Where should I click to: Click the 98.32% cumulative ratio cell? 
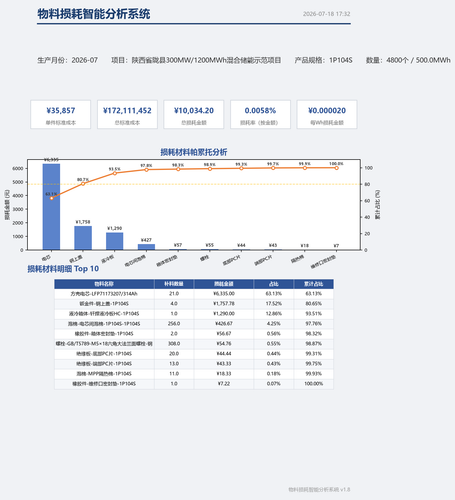[x=314, y=334]
